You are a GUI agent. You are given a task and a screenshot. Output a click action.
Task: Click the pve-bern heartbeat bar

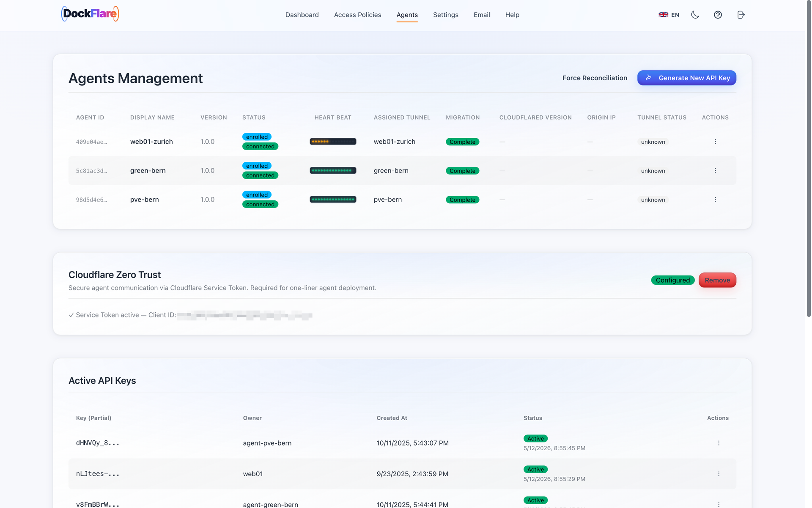(333, 199)
